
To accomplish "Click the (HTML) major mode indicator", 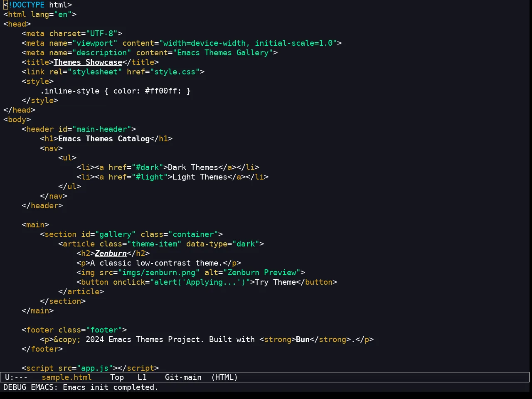I will (x=224, y=377).
